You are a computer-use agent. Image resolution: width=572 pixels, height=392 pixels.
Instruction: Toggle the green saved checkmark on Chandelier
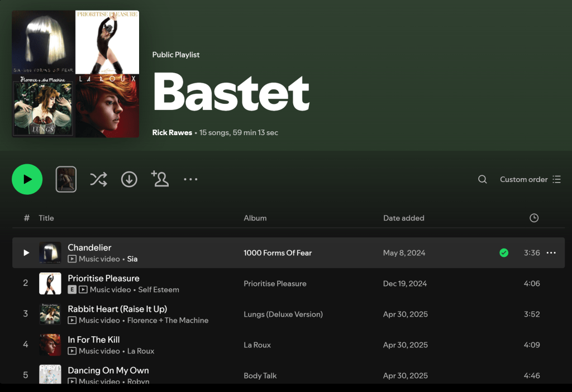click(x=504, y=253)
